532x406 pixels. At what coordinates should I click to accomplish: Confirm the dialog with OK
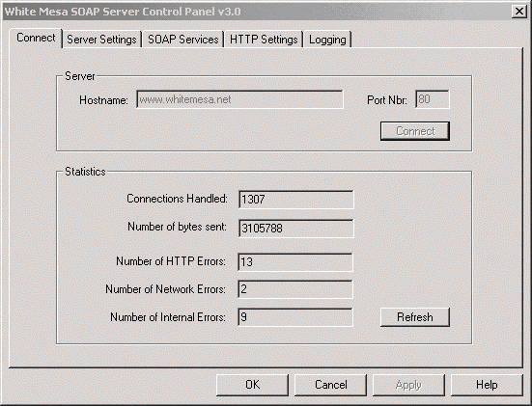[252, 385]
